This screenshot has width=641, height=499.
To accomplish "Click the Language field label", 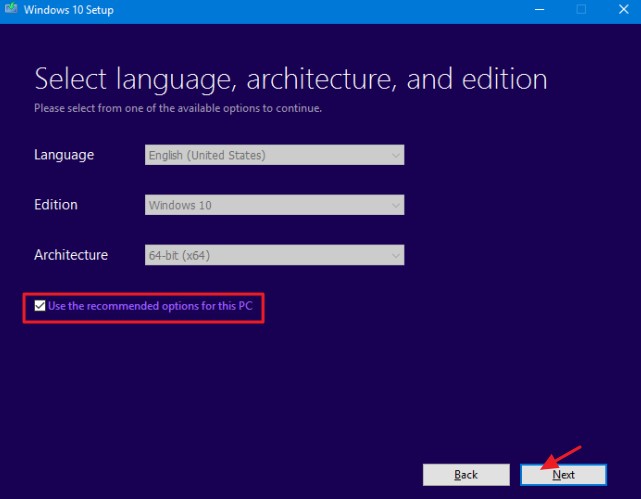I will 64,155.
